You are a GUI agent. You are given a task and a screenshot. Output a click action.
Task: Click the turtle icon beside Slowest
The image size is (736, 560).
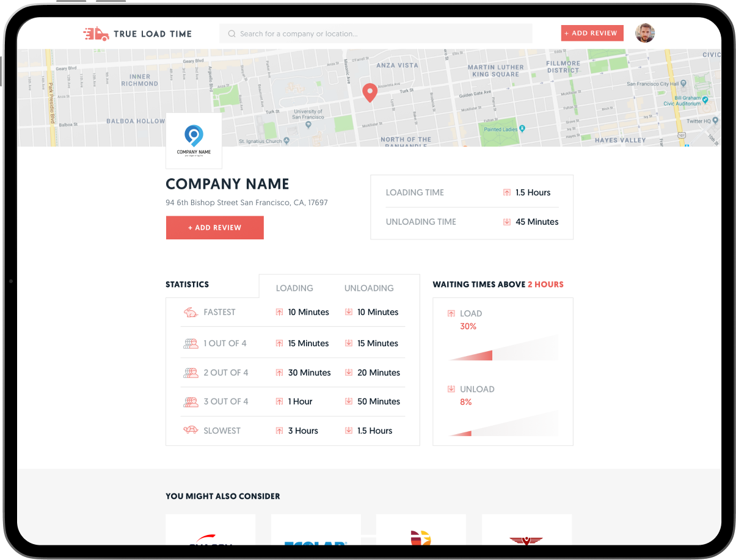191,431
